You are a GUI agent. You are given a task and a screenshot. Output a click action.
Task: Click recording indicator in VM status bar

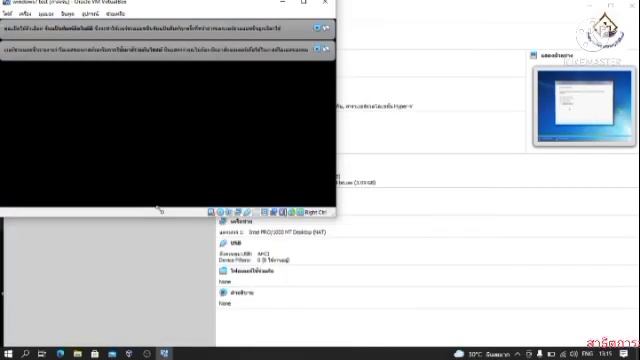273,212
